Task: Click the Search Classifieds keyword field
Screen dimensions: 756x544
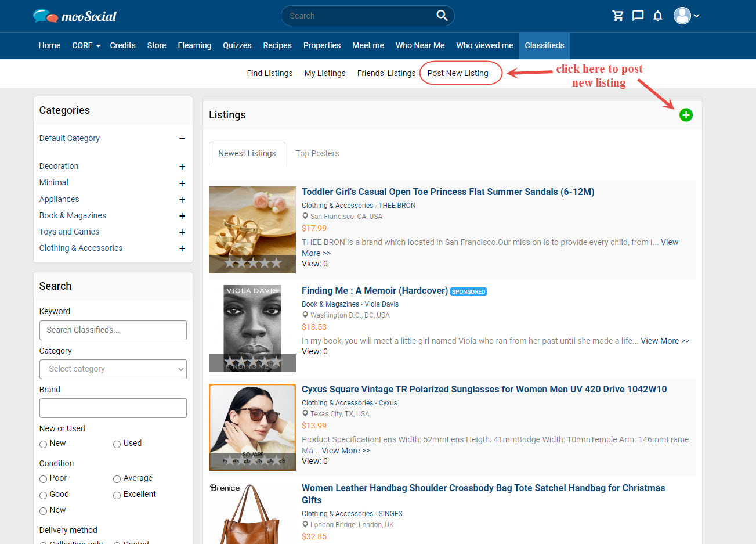Action: 113,330
